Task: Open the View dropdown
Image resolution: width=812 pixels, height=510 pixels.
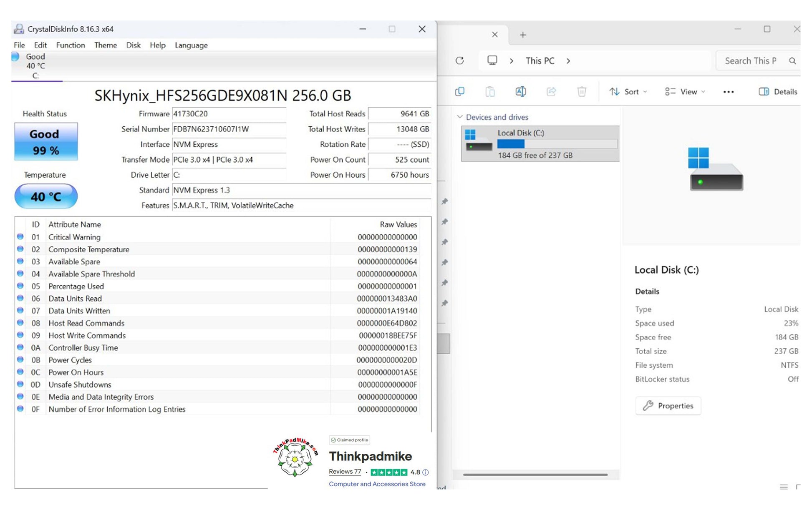Action: point(685,92)
